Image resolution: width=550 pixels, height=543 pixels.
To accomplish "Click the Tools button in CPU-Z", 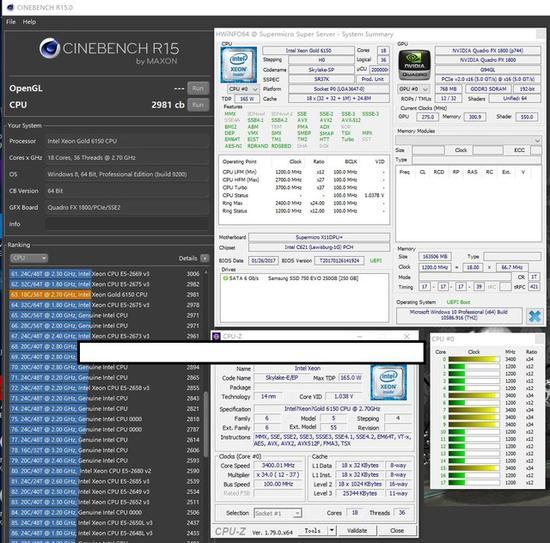I will 313,531.
